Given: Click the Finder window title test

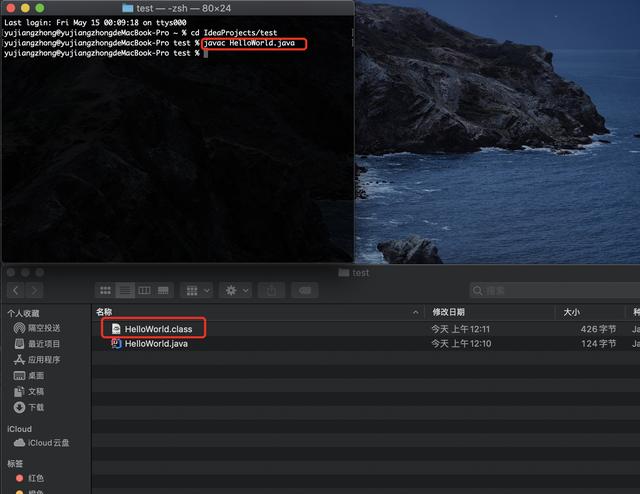Looking at the screenshot, I should coord(360,273).
